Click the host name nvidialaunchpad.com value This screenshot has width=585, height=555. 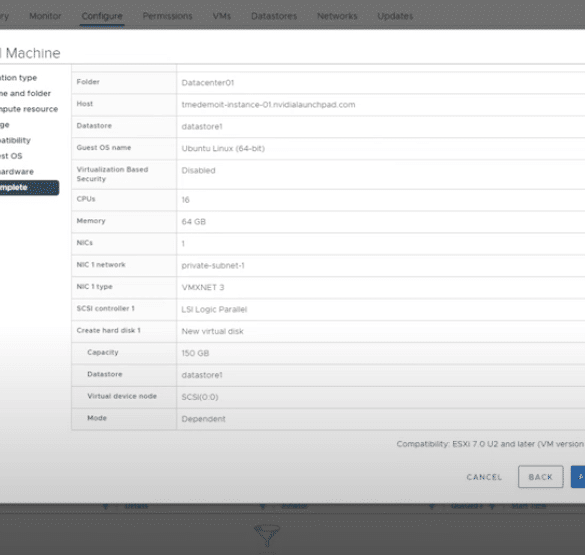268,105
